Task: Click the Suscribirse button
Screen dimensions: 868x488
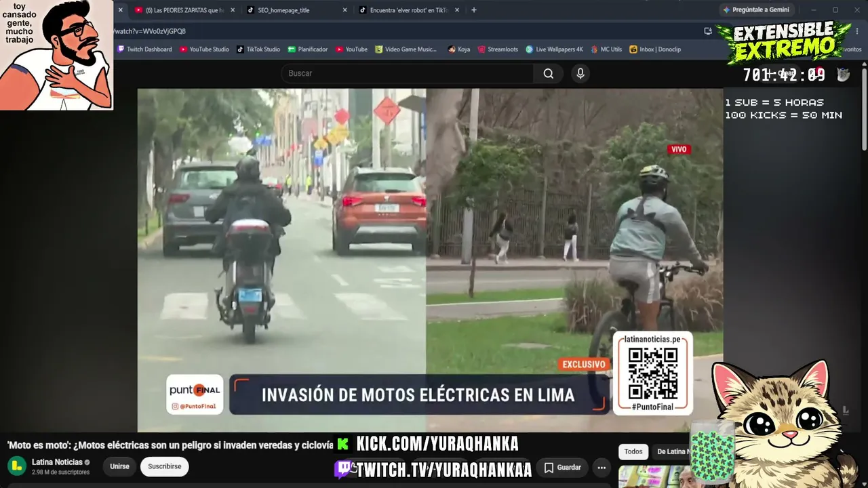Action: click(x=165, y=467)
